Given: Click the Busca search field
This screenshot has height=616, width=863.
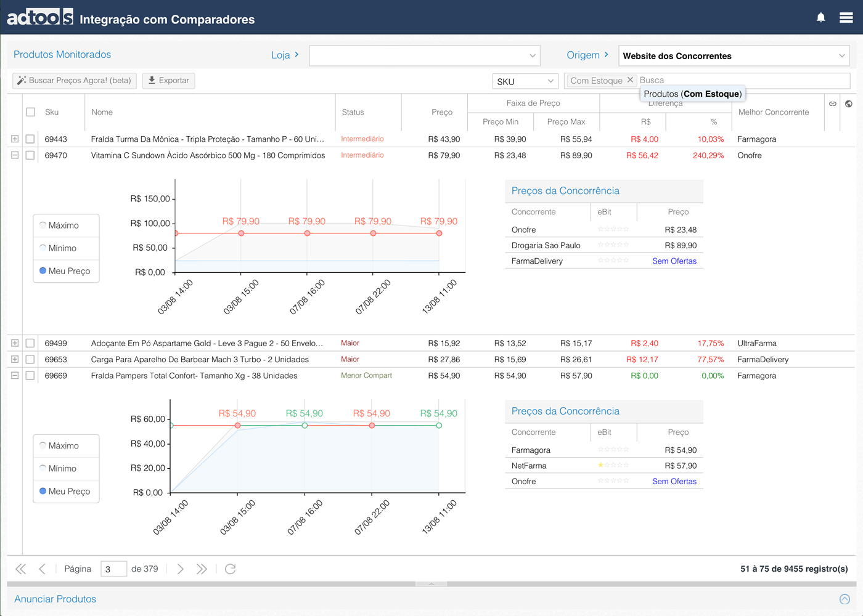Looking at the screenshot, I should pyautogui.click(x=743, y=80).
